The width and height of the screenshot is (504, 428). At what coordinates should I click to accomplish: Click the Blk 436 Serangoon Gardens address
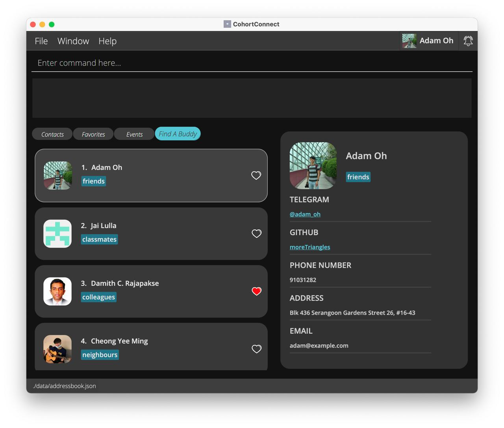(352, 313)
